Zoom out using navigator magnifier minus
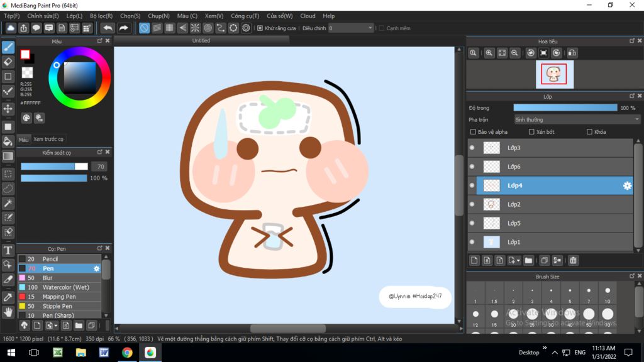This screenshot has width=644, height=362. point(514,53)
